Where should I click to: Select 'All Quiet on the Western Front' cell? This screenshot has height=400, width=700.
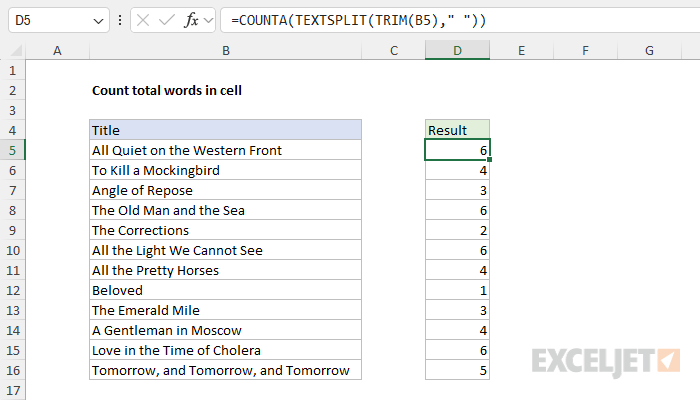pos(225,150)
